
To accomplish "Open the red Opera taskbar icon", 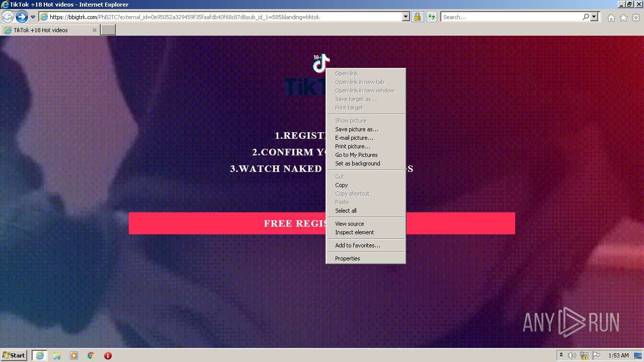I will pos(108,355).
